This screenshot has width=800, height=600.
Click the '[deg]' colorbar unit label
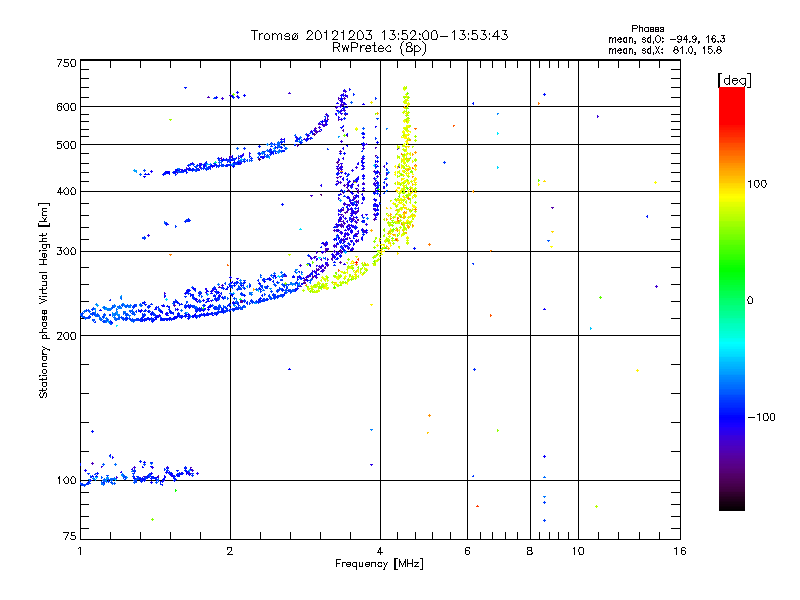tap(734, 80)
